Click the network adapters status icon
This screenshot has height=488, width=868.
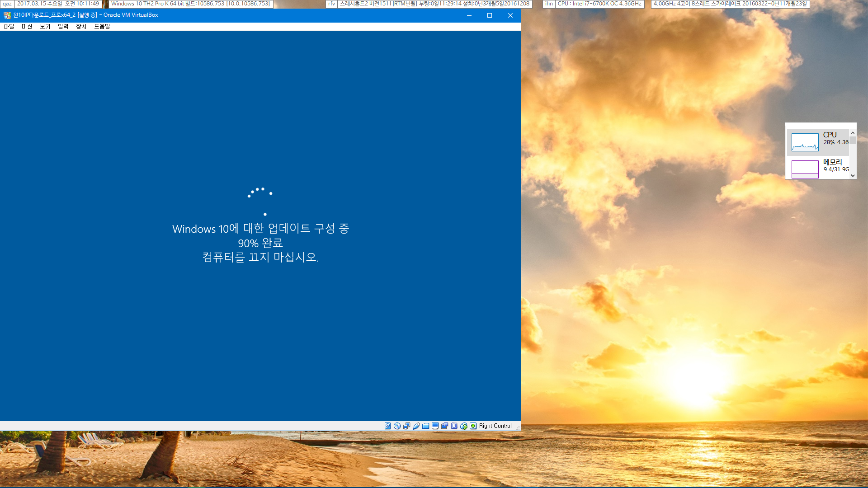pyautogui.click(x=406, y=426)
